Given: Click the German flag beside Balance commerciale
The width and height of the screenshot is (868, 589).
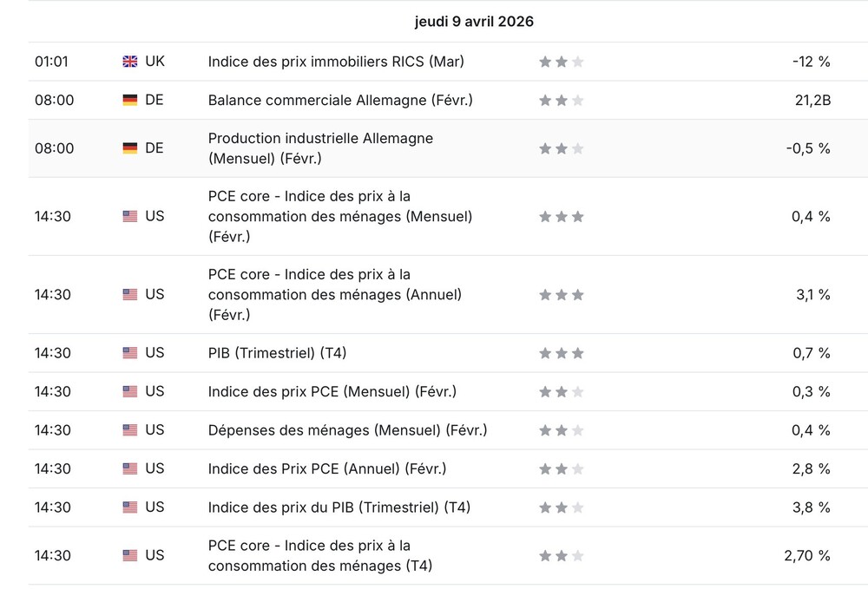Looking at the screenshot, I should [x=130, y=100].
